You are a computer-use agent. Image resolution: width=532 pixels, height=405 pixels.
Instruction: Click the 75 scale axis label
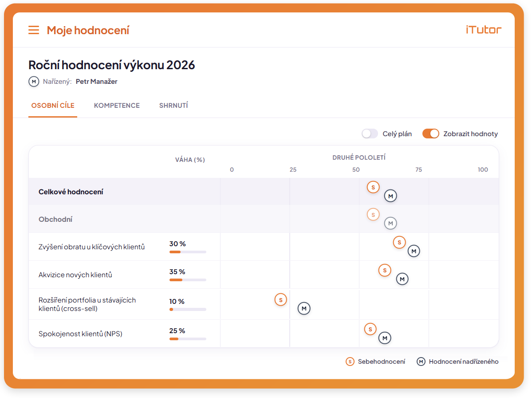[x=419, y=170]
